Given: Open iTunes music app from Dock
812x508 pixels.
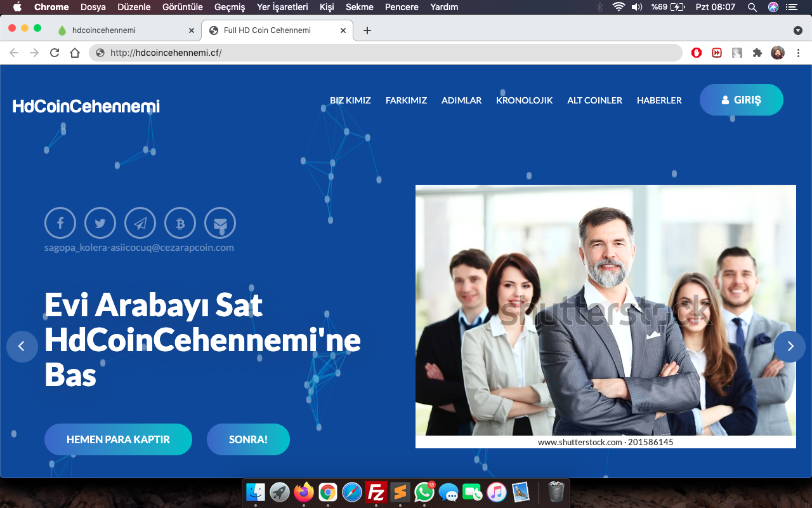Looking at the screenshot, I should [497, 492].
